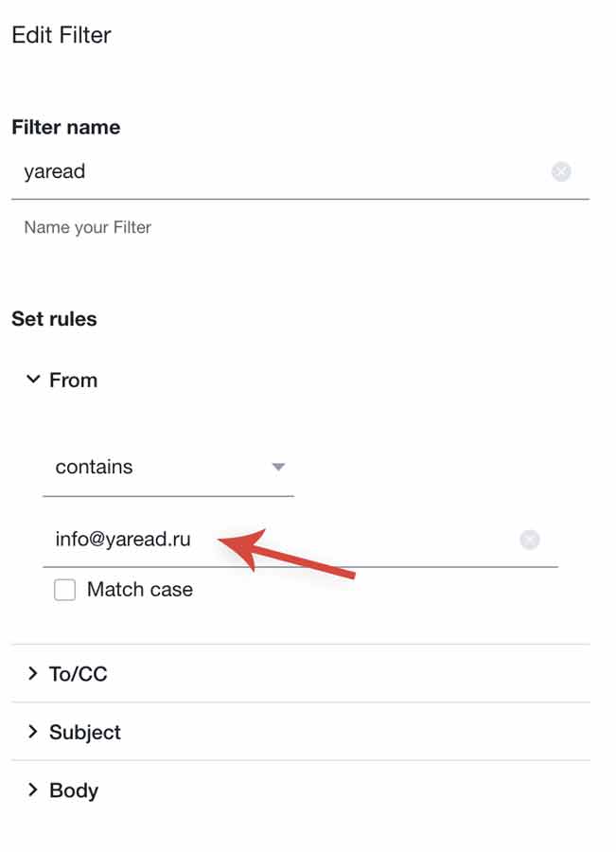Click into the info@yaread.ru rule field
This screenshot has height=852, width=616.
pos(284,540)
